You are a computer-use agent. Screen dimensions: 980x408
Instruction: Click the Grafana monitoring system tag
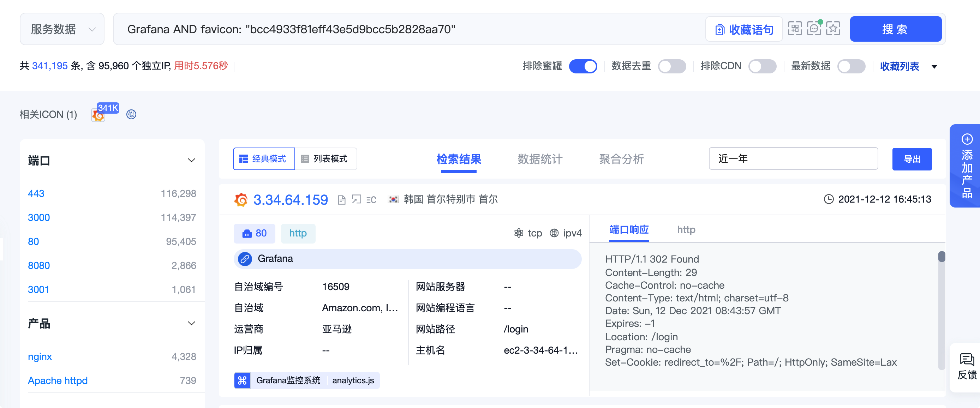click(x=288, y=380)
